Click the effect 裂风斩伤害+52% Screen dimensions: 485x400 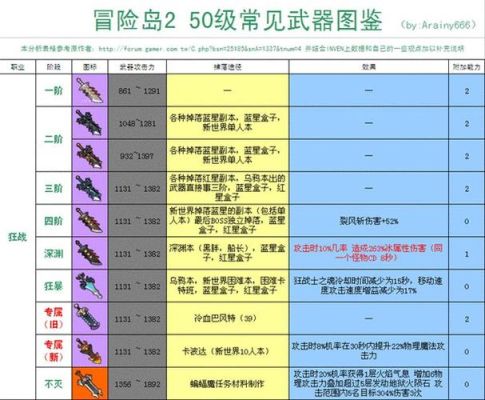tap(369, 221)
